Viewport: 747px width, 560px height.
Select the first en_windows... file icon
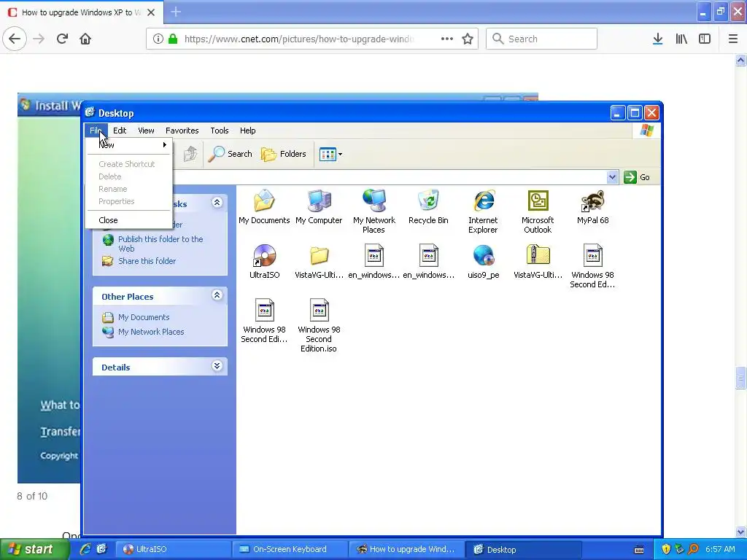click(x=374, y=262)
